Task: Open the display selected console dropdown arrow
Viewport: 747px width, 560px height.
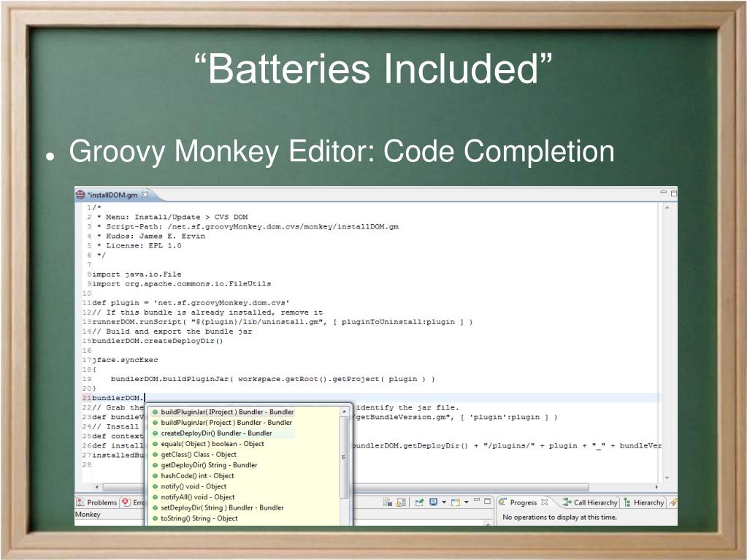Action: coord(444,502)
